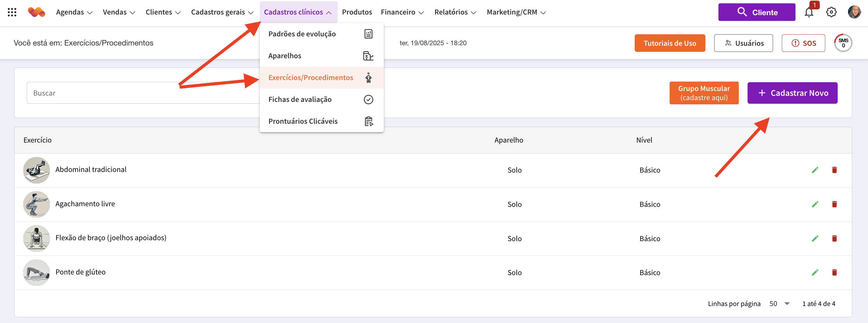Change rows per page dropdown

[779, 304]
